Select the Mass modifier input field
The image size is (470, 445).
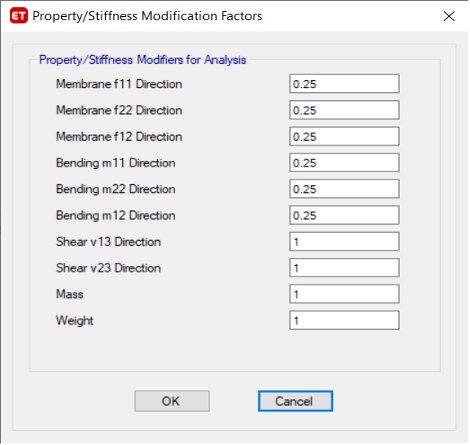coord(344,294)
